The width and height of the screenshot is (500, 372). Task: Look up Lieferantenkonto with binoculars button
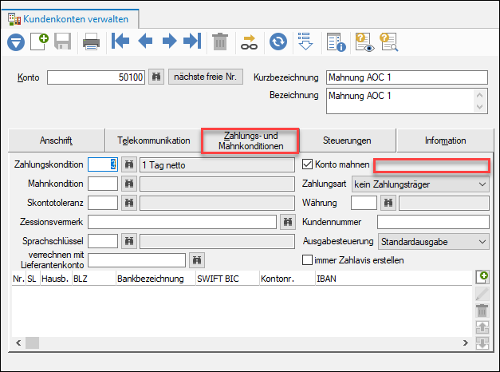(x=197, y=260)
